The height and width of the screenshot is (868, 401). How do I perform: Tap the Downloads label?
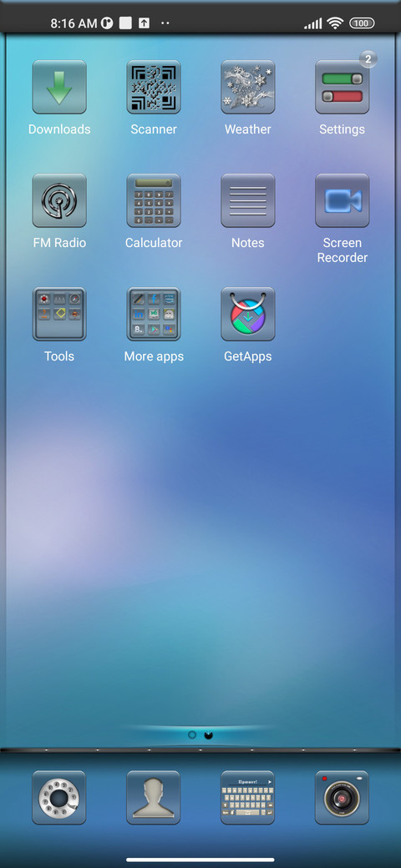[59, 129]
